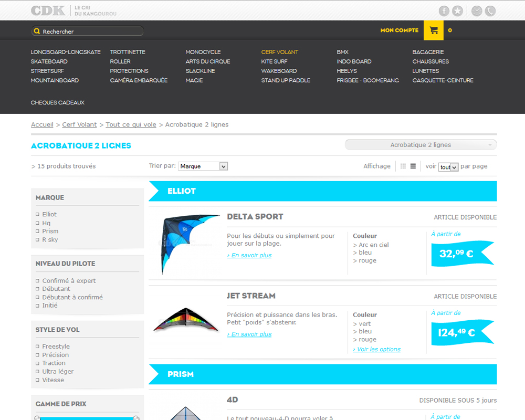The width and height of the screenshot is (525, 420).
Task: Open the Jet Stream product title
Action: (x=251, y=296)
